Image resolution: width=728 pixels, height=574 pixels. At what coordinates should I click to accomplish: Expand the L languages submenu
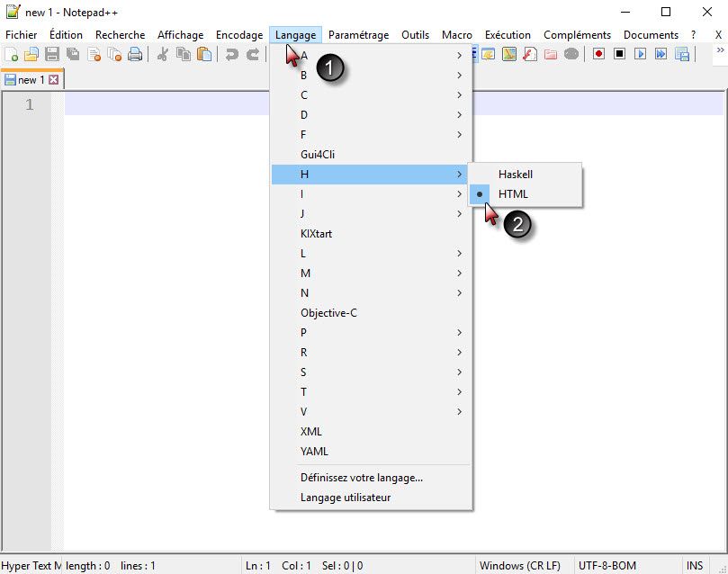coord(372,254)
